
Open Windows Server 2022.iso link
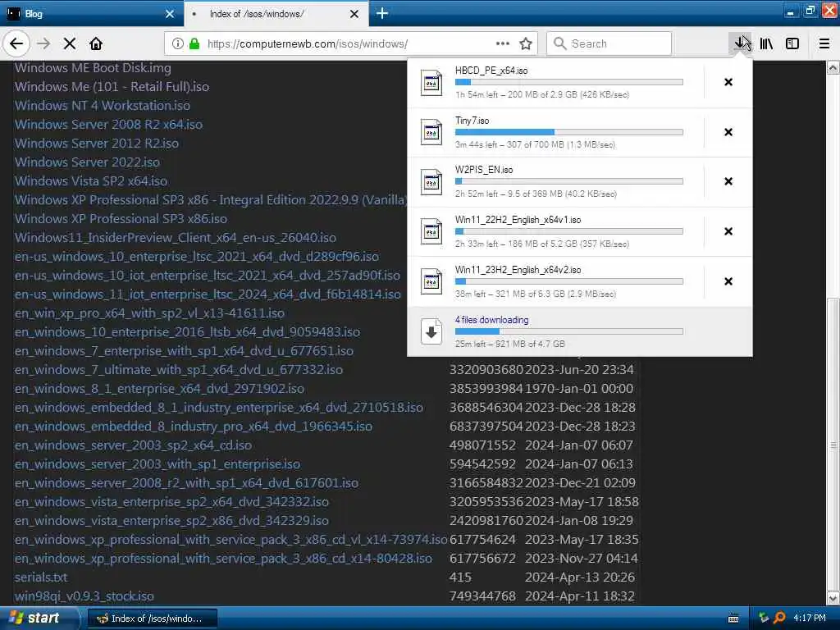[87, 162]
